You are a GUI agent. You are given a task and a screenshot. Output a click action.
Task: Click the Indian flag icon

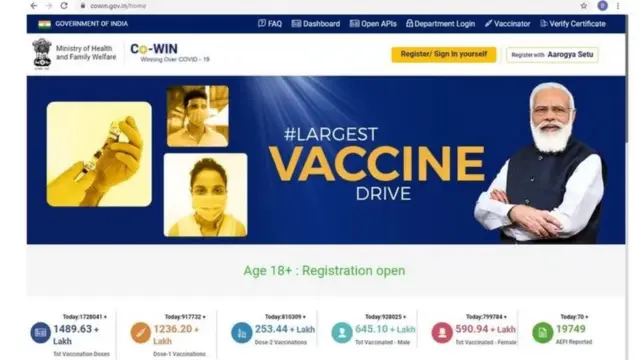point(44,24)
